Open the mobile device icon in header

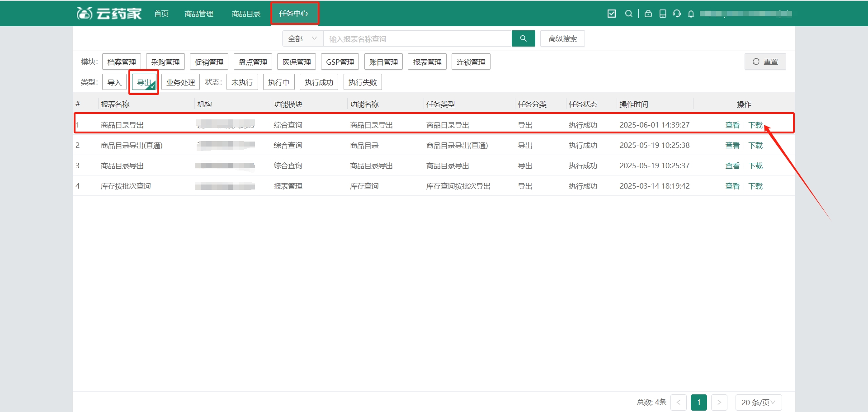(x=663, y=14)
